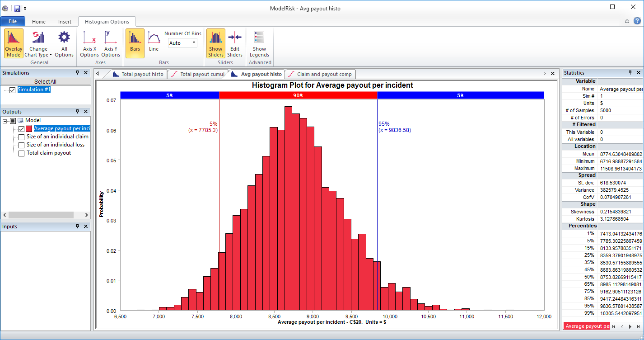The image size is (644, 340).
Task: Enable Show Legends for the chart
Action: coord(259,43)
